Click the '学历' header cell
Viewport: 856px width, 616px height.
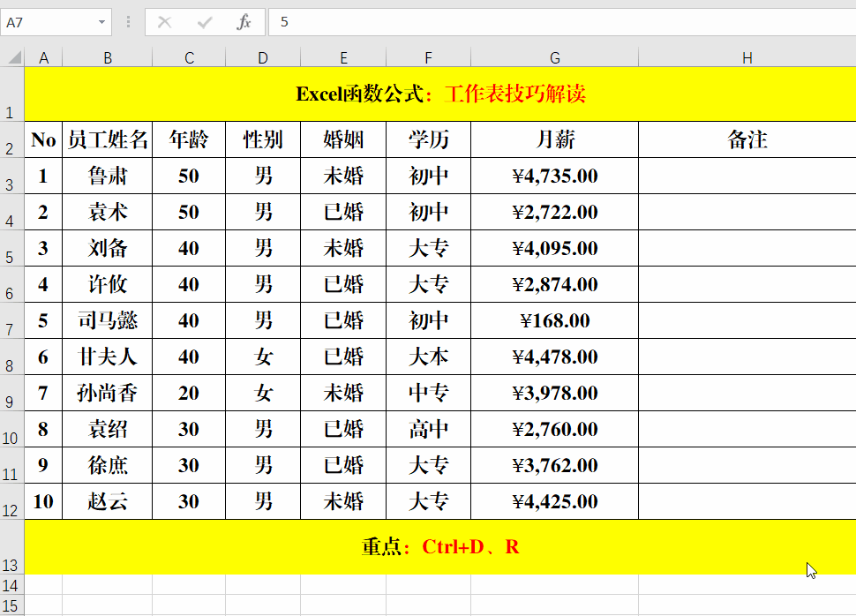click(x=429, y=139)
